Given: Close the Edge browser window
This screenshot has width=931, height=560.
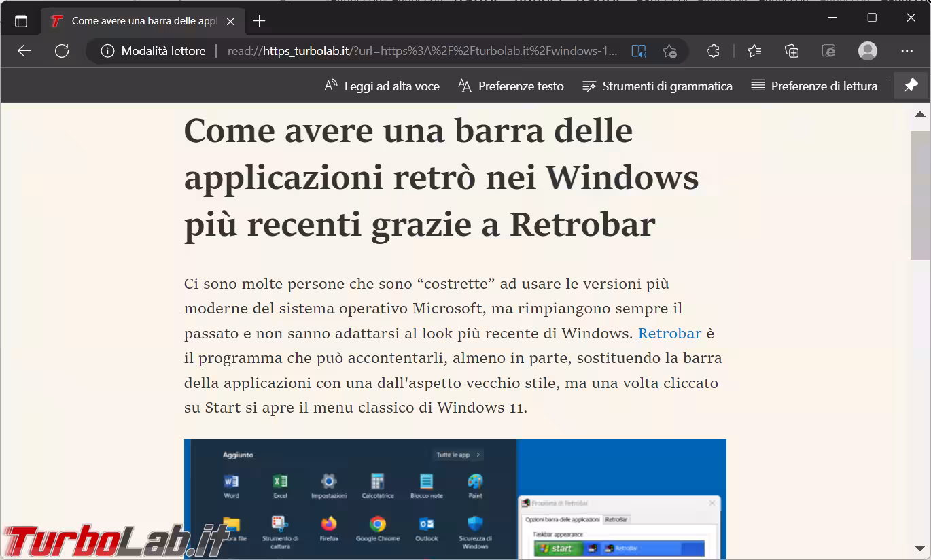Looking at the screenshot, I should (911, 18).
